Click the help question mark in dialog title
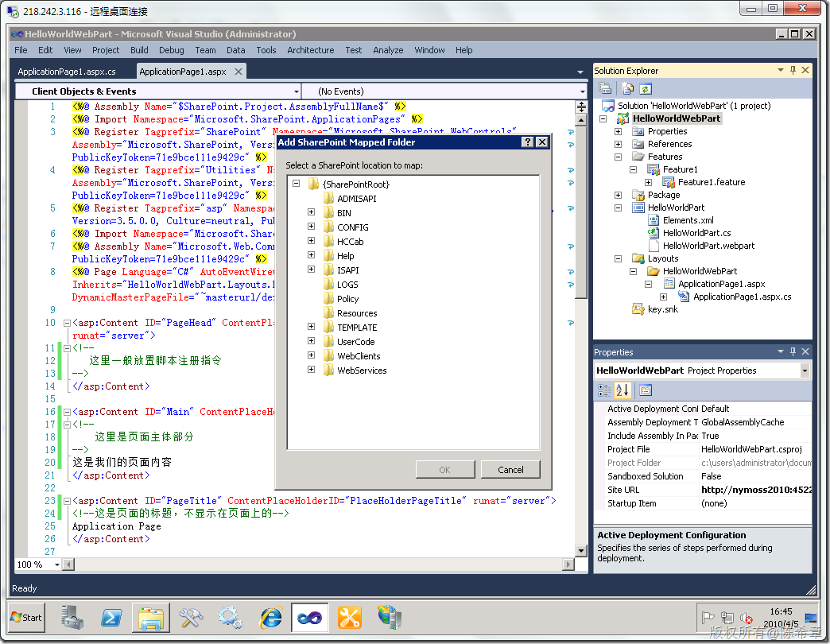830x644 pixels. (527, 142)
